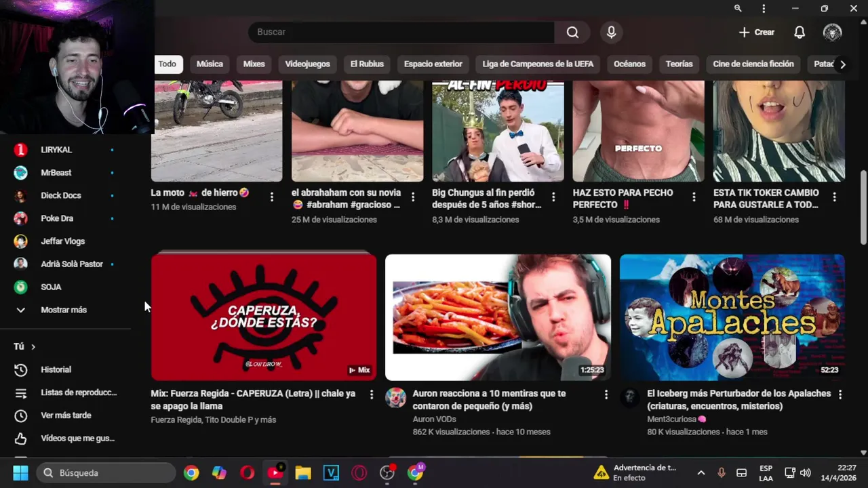Open ESP LAA language switcher

[x=766, y=472]
